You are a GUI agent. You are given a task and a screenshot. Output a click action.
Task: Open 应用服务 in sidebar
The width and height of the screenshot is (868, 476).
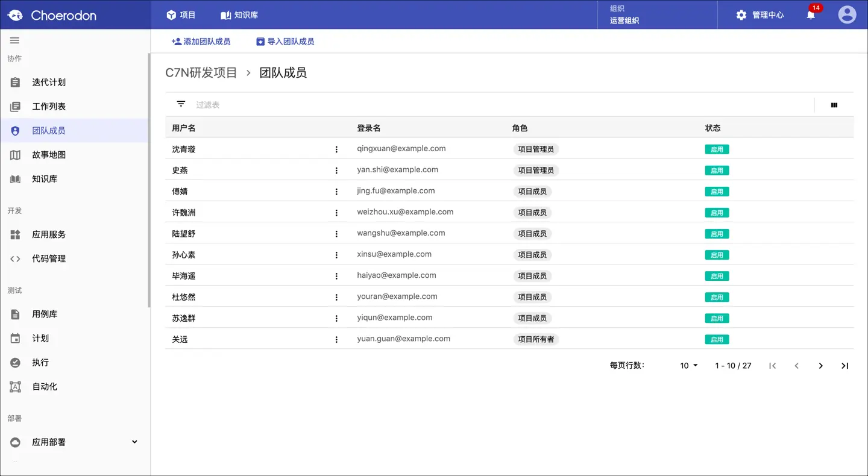tap(74, 234)
